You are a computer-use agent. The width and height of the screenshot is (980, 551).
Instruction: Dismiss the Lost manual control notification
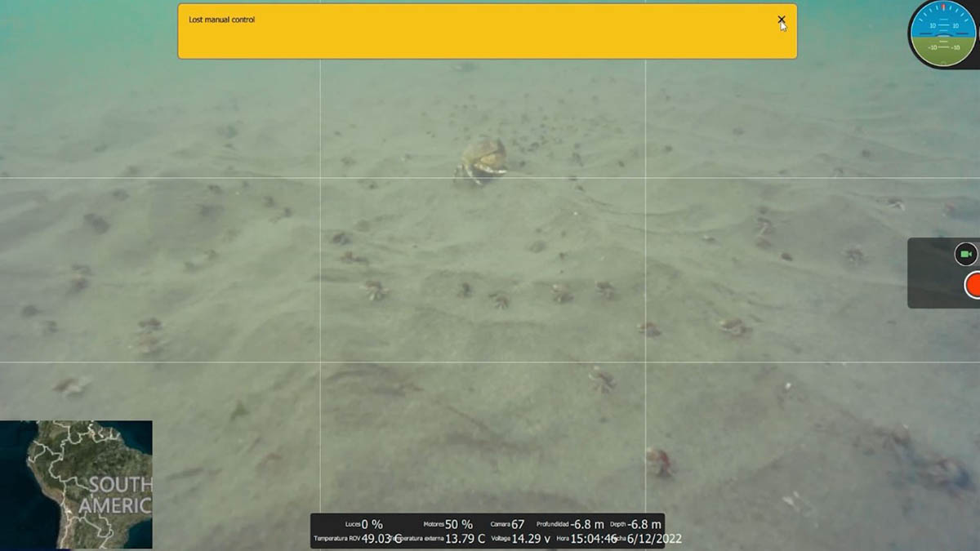781,20
